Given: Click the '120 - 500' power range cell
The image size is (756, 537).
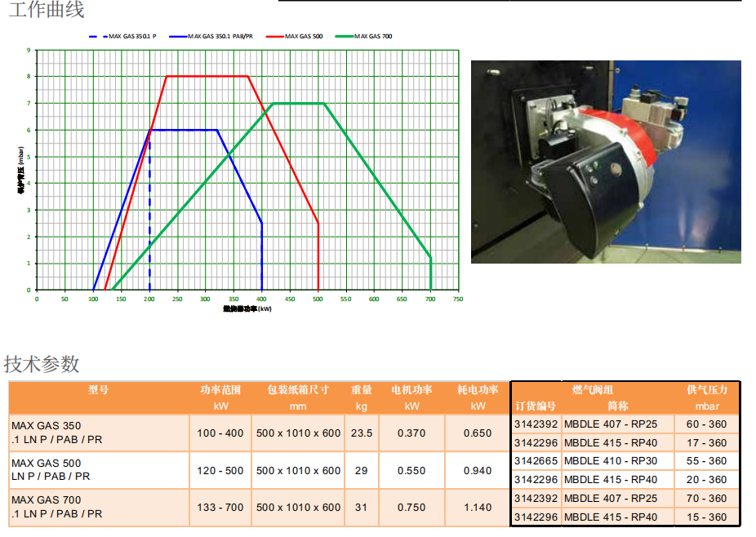Looking at the screenshot, I should pyautogui.click(x=220, y=470).
